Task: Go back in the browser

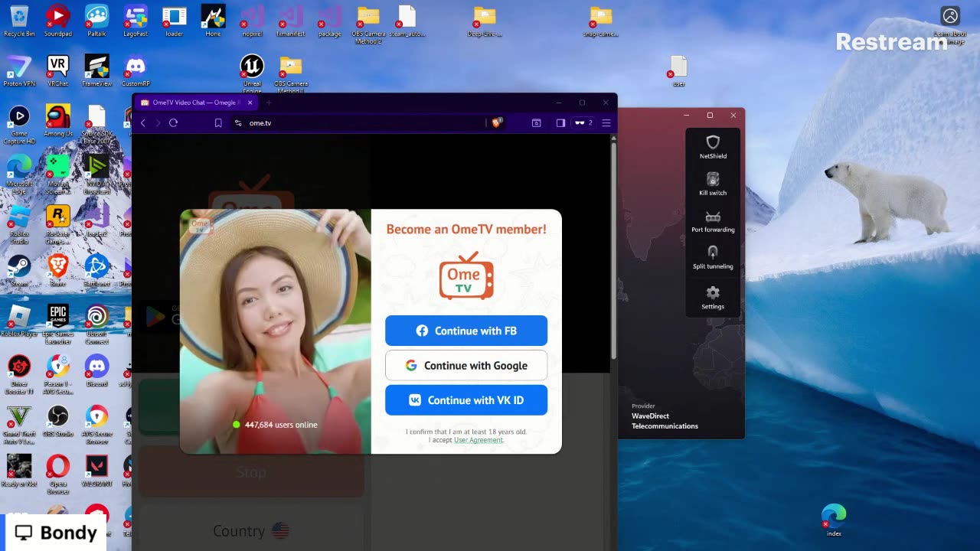Action: [143, 122]
